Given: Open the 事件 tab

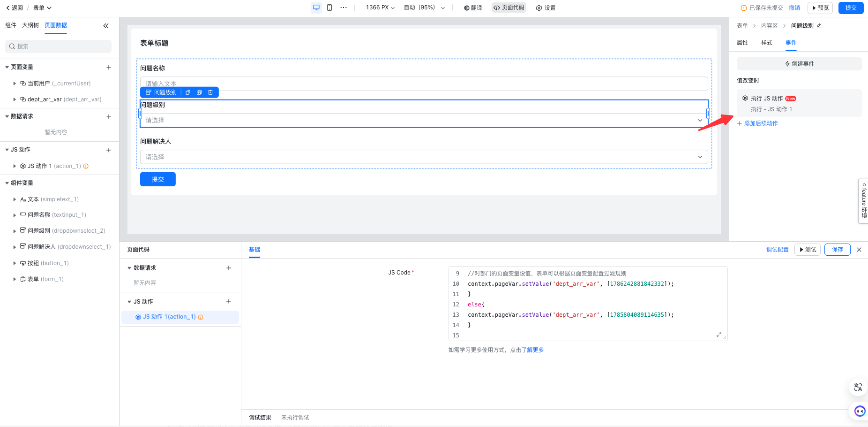Looking at the screenshot, I should (791, 43).
